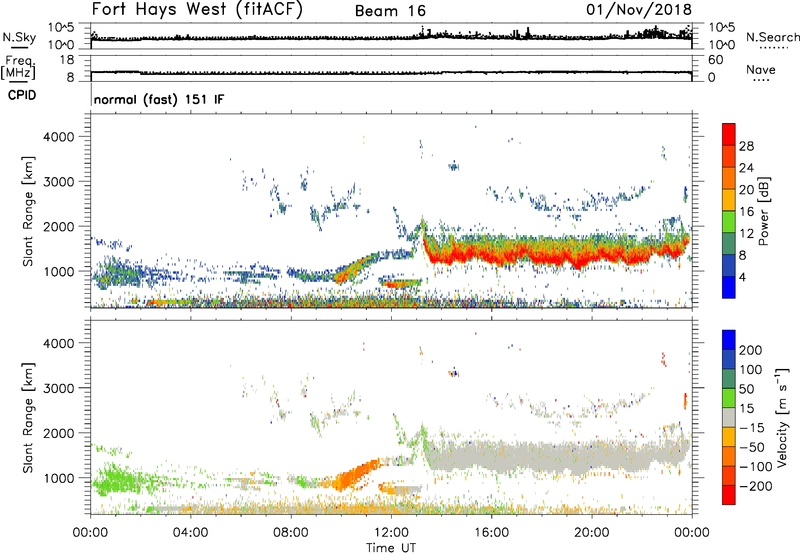Click the "Velocity [m s⁻¹]" colorbar title
The width and height of the screenshot is (800, 554).
point(783,417)
